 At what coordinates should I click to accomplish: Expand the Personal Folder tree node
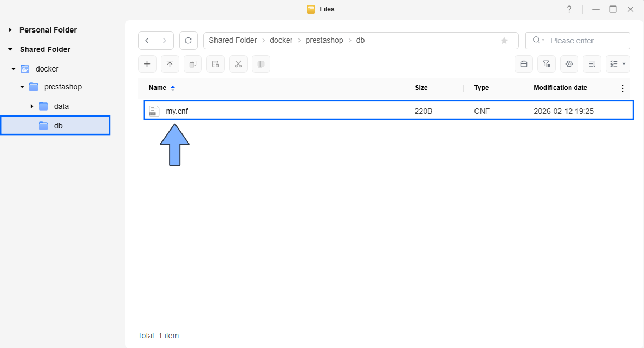10,30
